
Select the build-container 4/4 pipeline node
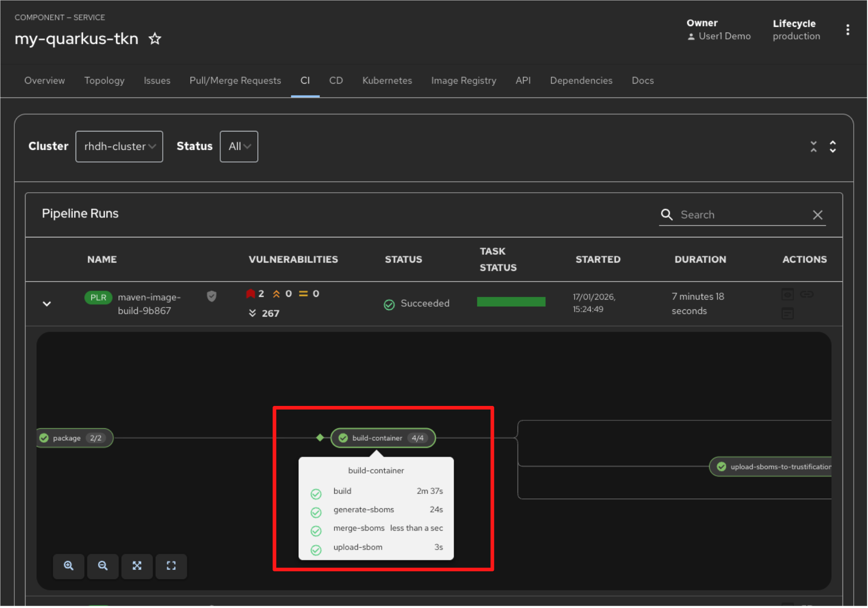[383, 438]
